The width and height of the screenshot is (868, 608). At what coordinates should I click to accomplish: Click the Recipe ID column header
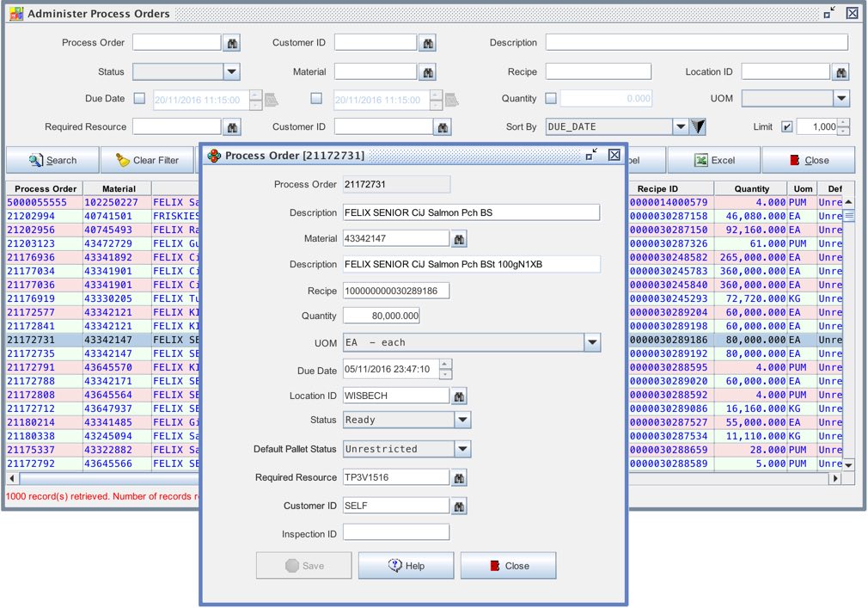point(657,188)
